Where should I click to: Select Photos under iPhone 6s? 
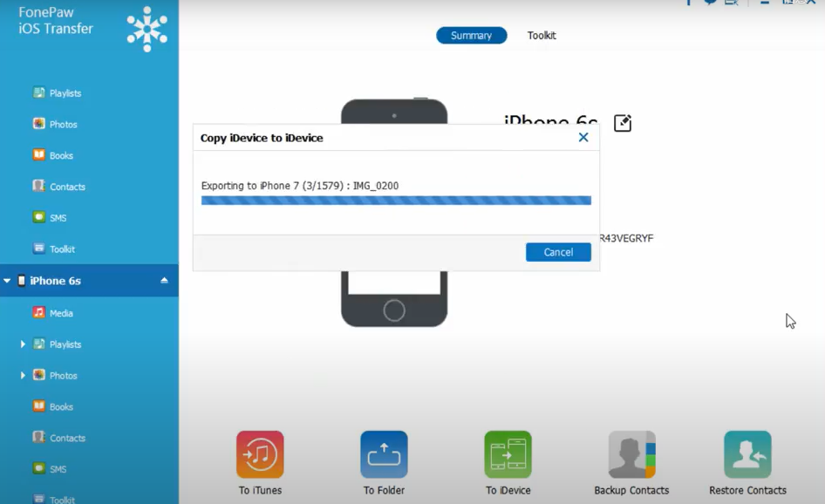coord(55,375)
